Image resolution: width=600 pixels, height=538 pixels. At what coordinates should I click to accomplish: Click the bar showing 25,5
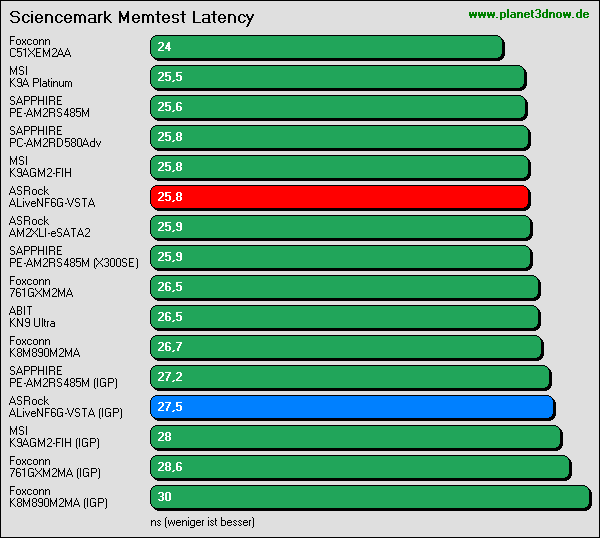point(338,77)
